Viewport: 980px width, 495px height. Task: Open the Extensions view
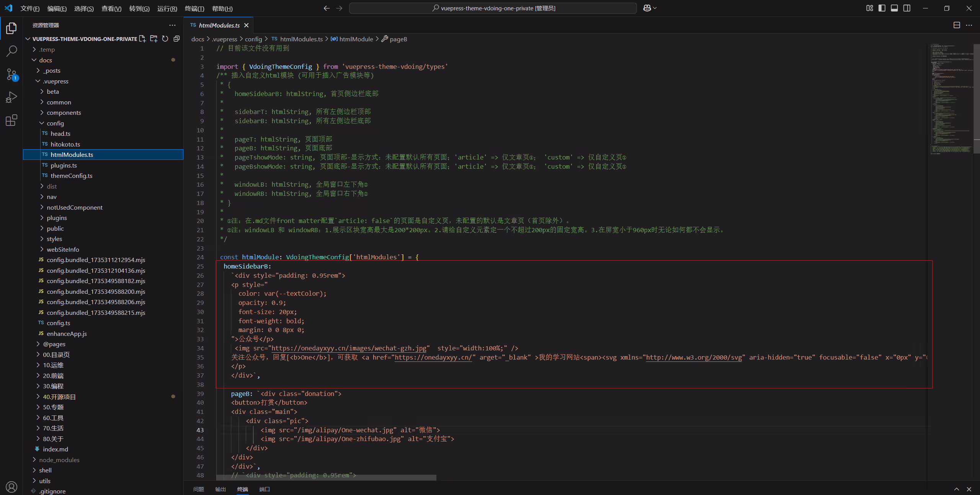(x=11, y=120)
